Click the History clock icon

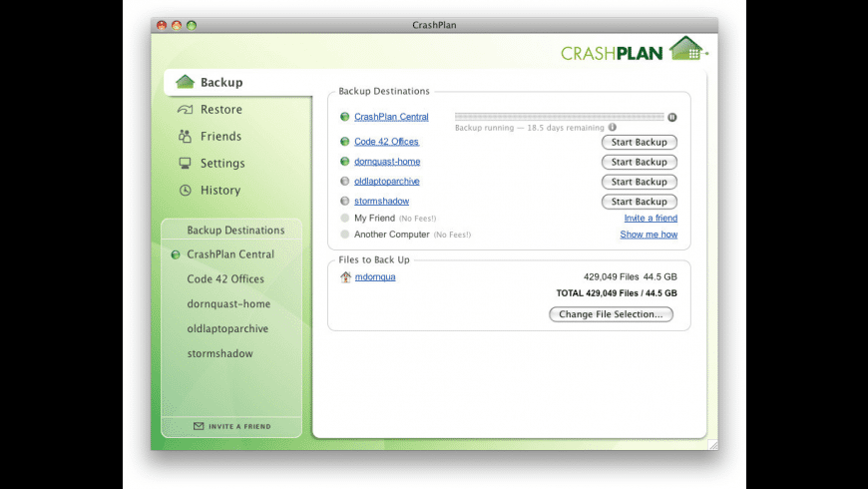click(185, 190)
